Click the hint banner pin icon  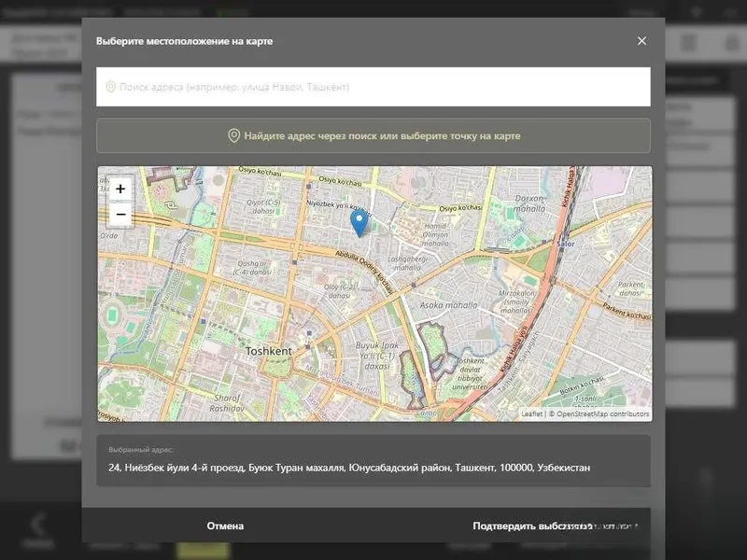click(233, 135)
